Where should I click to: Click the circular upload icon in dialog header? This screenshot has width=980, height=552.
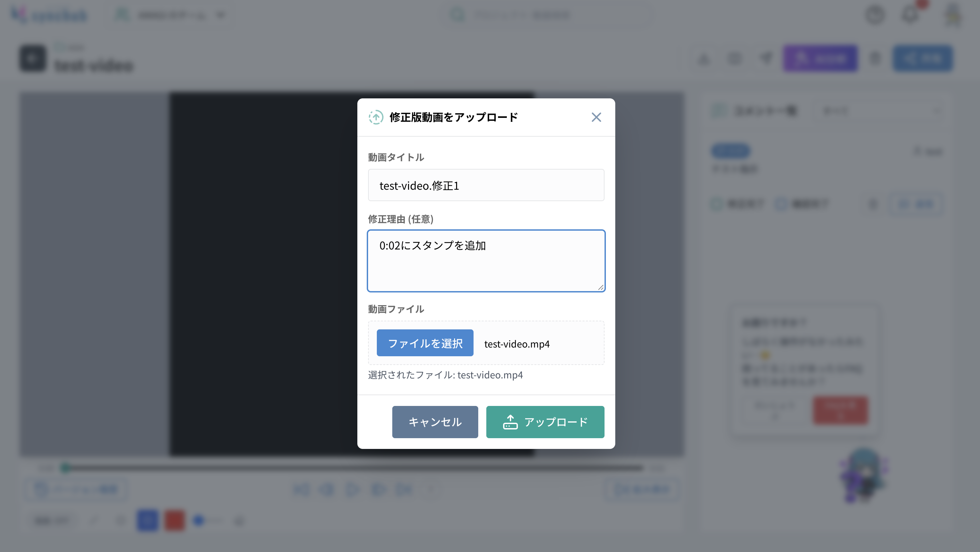tap(376, 117)
